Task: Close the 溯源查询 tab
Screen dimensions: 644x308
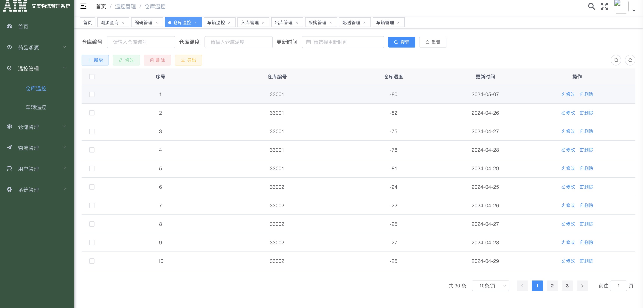Action: point(123,23)
